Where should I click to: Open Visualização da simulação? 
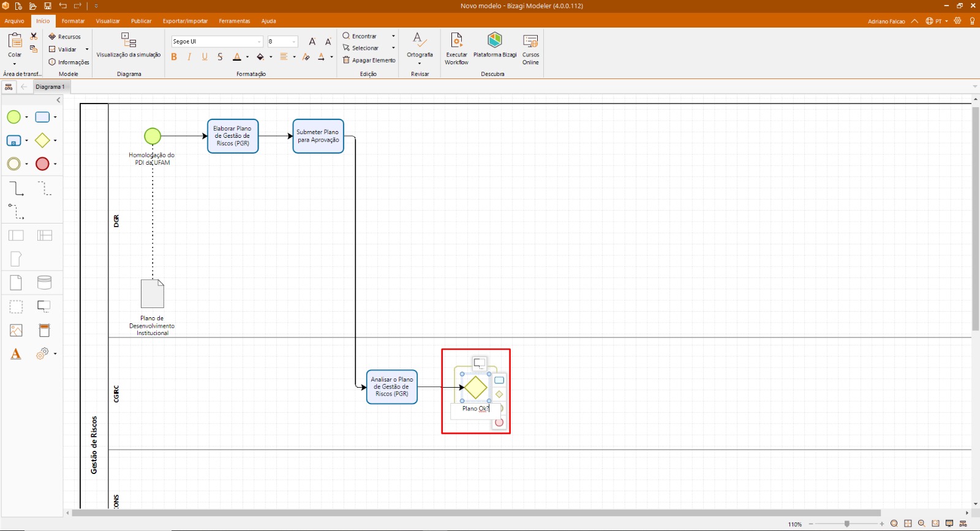click(x=129, y=46)
